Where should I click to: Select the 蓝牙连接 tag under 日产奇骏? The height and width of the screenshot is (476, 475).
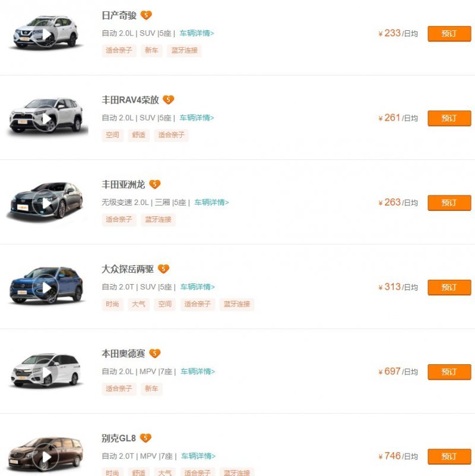coord(184,51)
